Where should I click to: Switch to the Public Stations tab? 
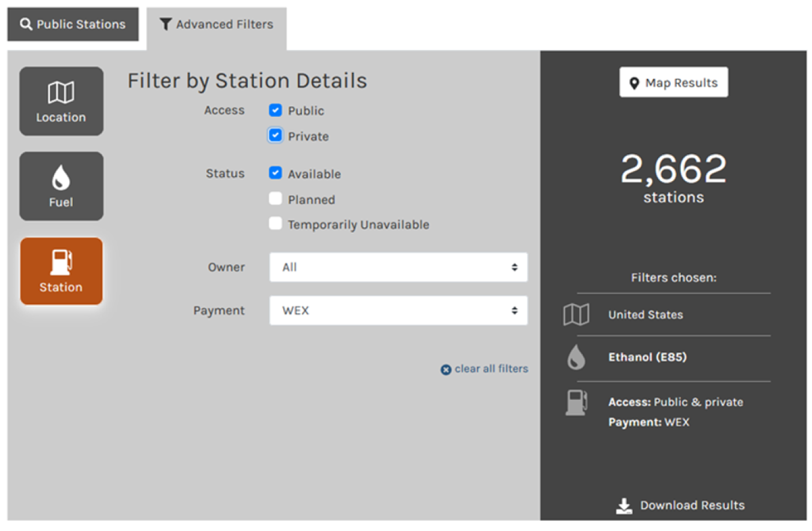click(x=73, y=24)
